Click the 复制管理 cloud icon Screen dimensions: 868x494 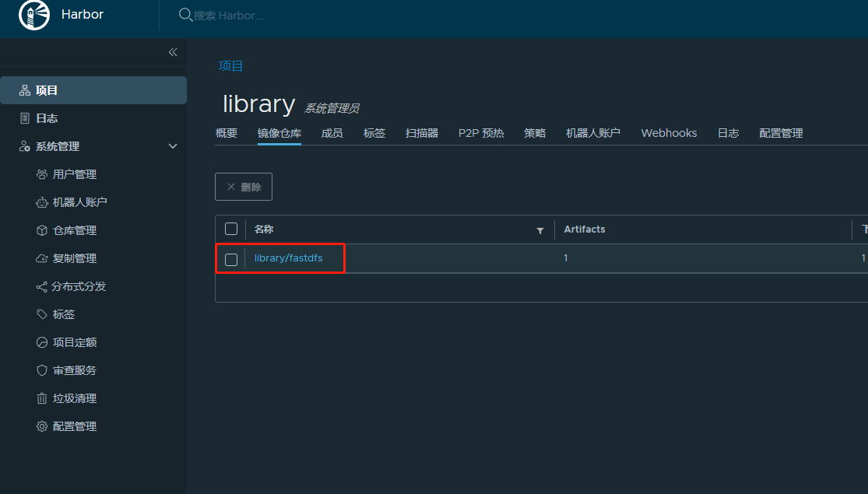point(42,258)
